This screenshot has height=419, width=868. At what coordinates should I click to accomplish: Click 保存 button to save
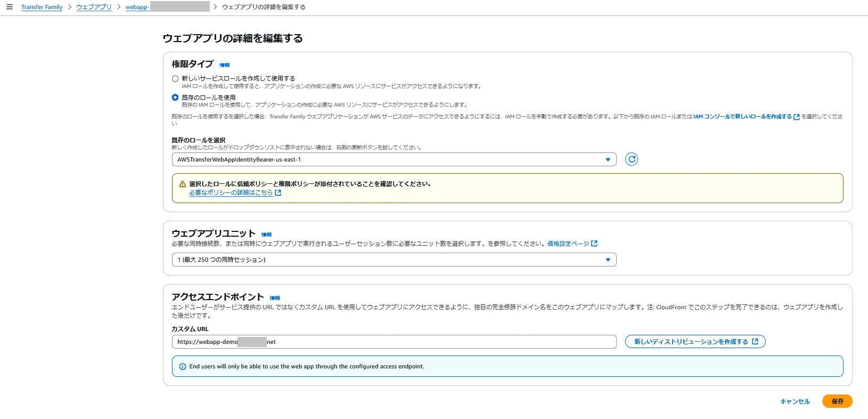tap(837, 401)
